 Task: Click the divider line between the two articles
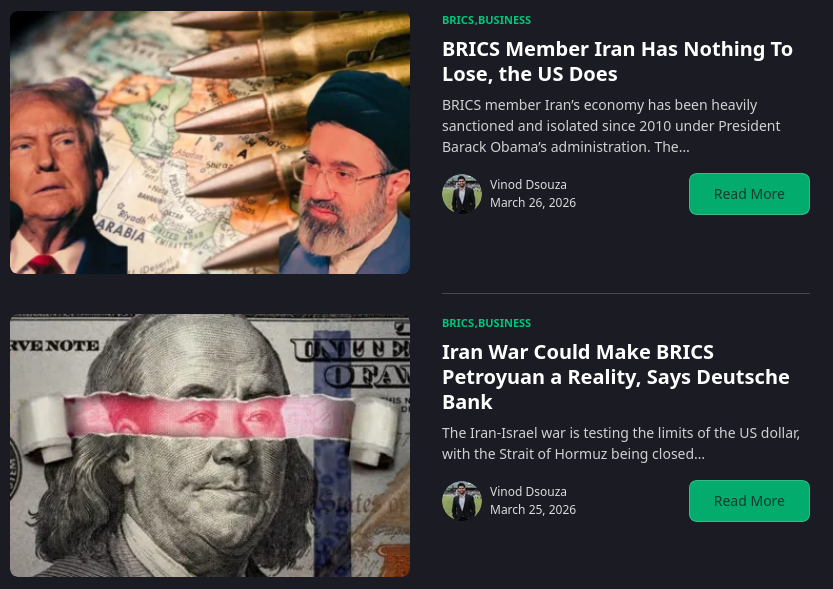click(626, 293)
